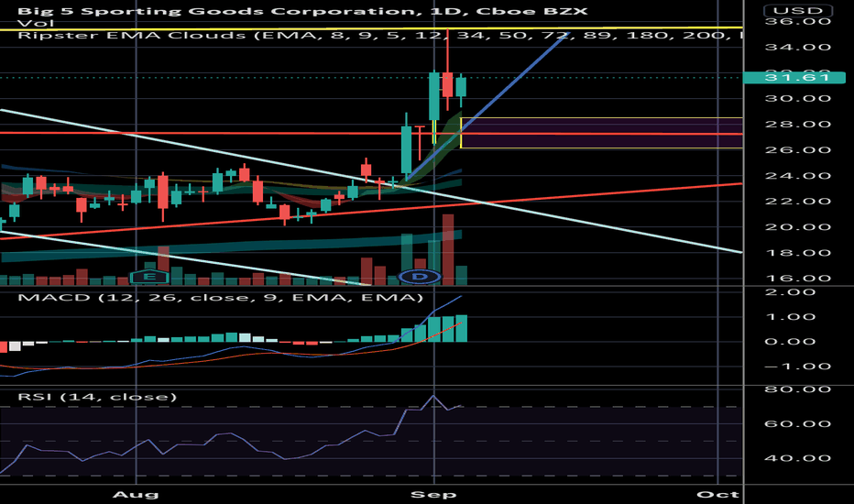Click the Aug label on time axis
The width and height of the screenshot is (854, 504).
pos(136,495)
